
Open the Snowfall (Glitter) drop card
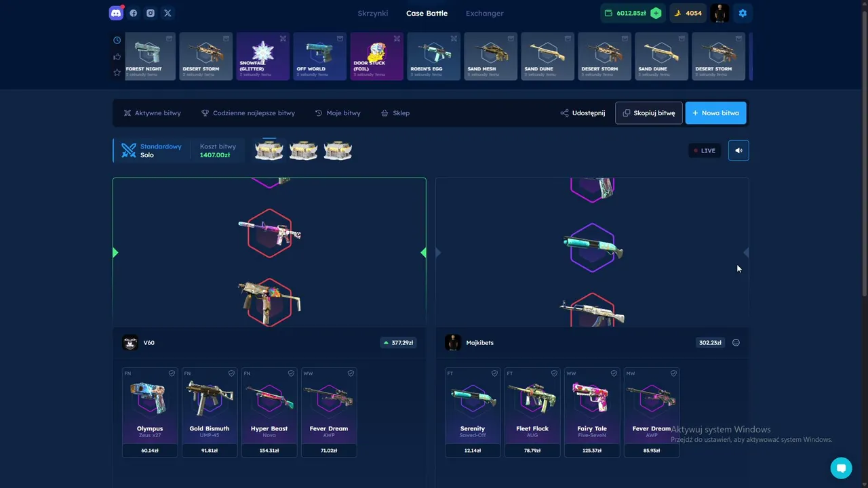(263, 56)
